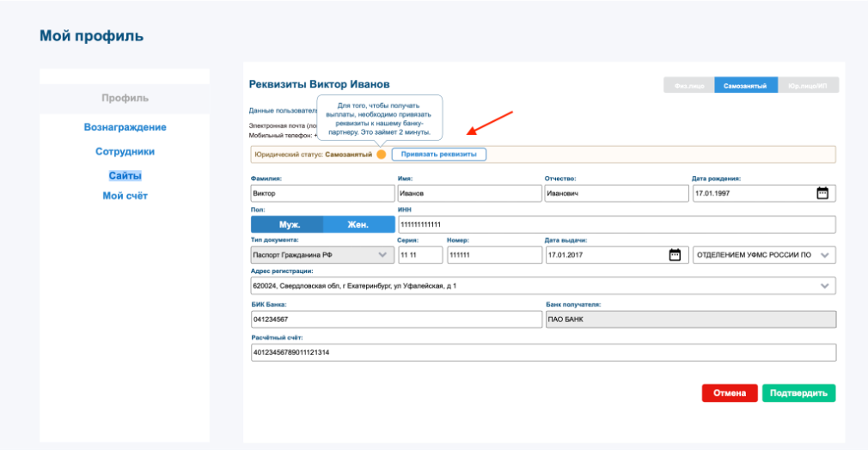Open Сотрудники in the sidebar
This screenshot has width=868, height=450.
[125, 151]
